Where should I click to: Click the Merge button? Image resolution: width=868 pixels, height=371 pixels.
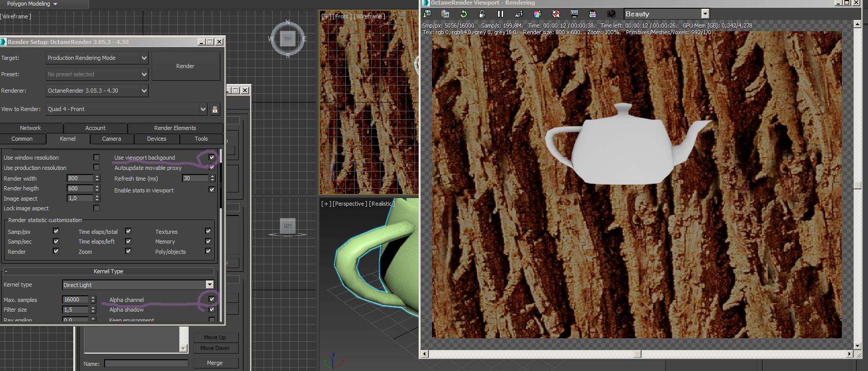coord(215,363)
